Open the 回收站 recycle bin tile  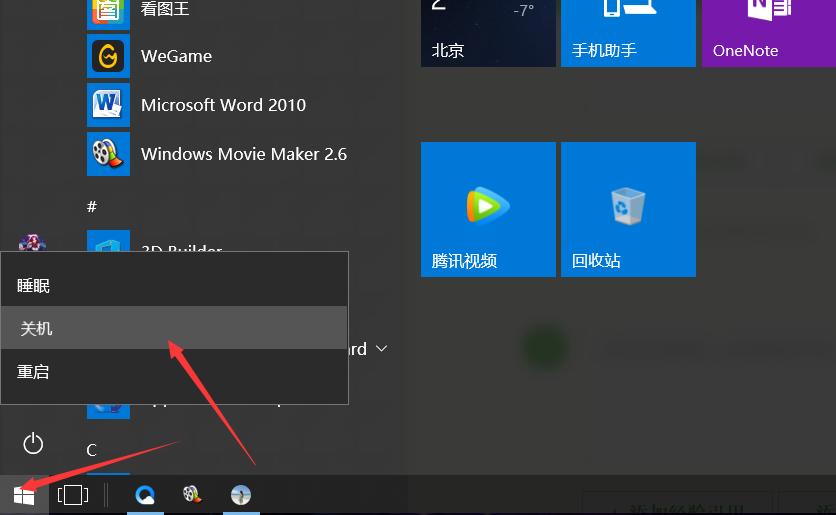pyautogui.click(x=629, y=210)
